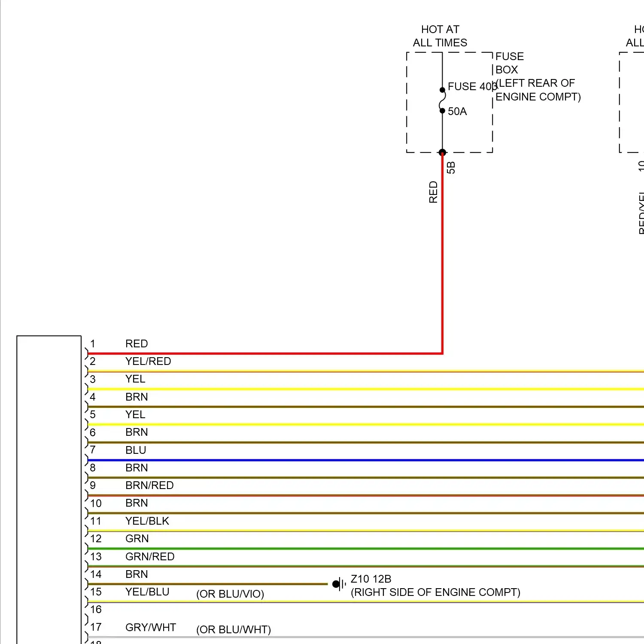Click the LEFT REAR OF ENGINE COMPT text
Image resolution: width=644 pixels, height=644 pixels.
click(538, 90)
